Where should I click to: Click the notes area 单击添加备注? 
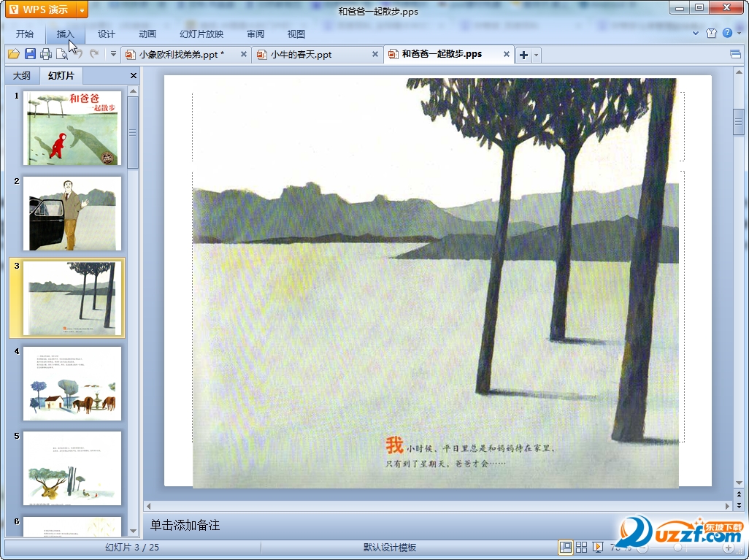pyautogui.click(x=185, y=525)
